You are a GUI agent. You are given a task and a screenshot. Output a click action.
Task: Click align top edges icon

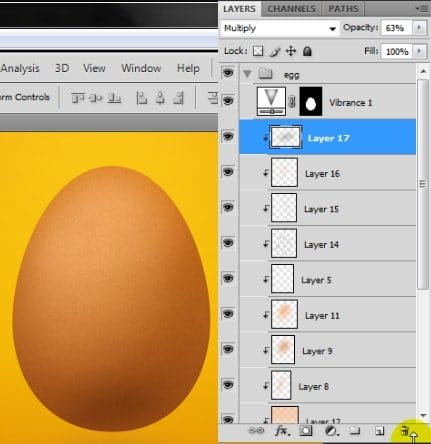[x=77, y=98]
